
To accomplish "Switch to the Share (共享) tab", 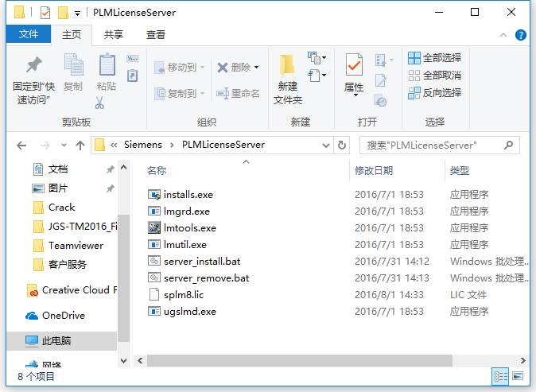I will click(x=114, y=34).
